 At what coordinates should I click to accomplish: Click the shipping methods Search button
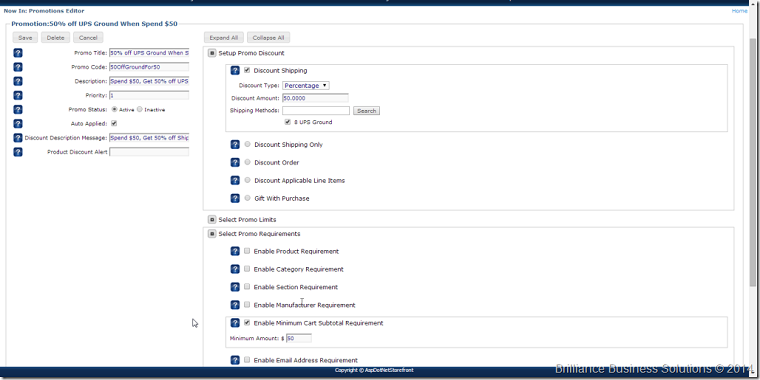(x=366, y=111)
